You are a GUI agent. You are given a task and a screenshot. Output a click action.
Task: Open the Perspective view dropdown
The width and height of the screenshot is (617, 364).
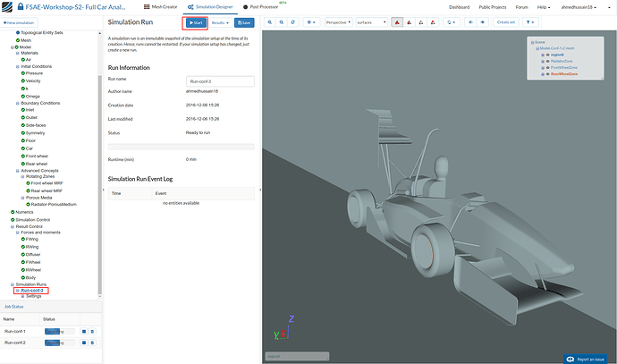338,21
